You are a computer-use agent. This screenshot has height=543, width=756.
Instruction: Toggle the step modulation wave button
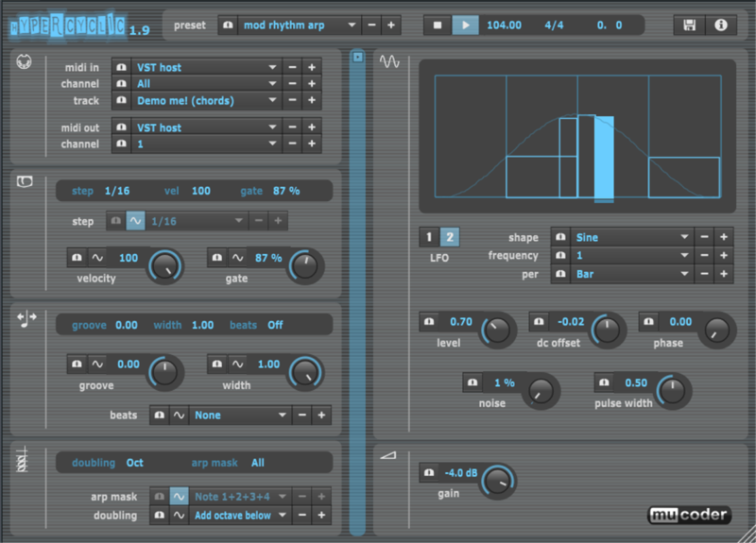tap(136, 221)
